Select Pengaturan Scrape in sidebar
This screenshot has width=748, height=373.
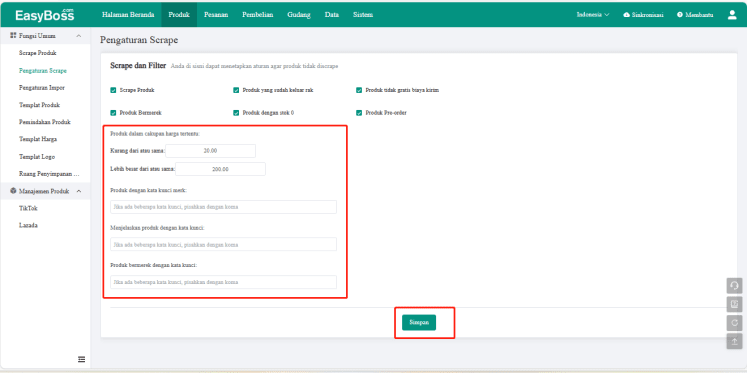(43, 71)
